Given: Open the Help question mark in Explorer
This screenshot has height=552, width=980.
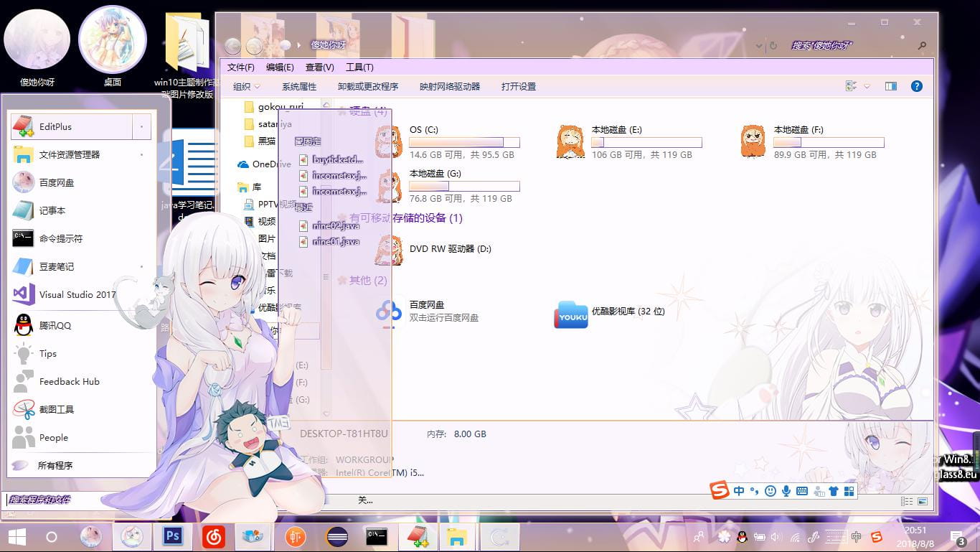Looking at the screenshot, I should coord(916,86).
